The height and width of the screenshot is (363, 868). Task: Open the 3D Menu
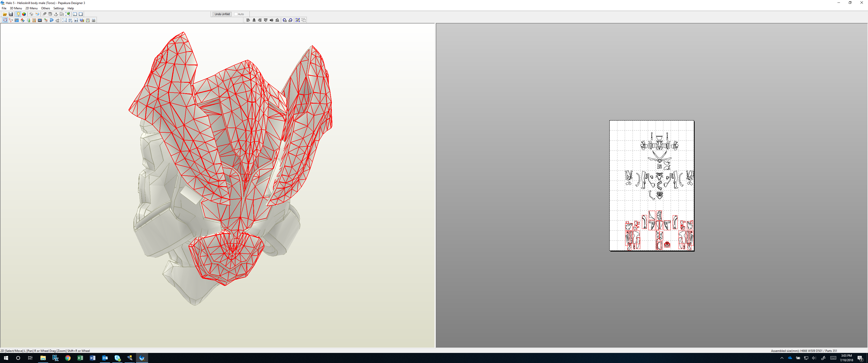tap(15, 8)
